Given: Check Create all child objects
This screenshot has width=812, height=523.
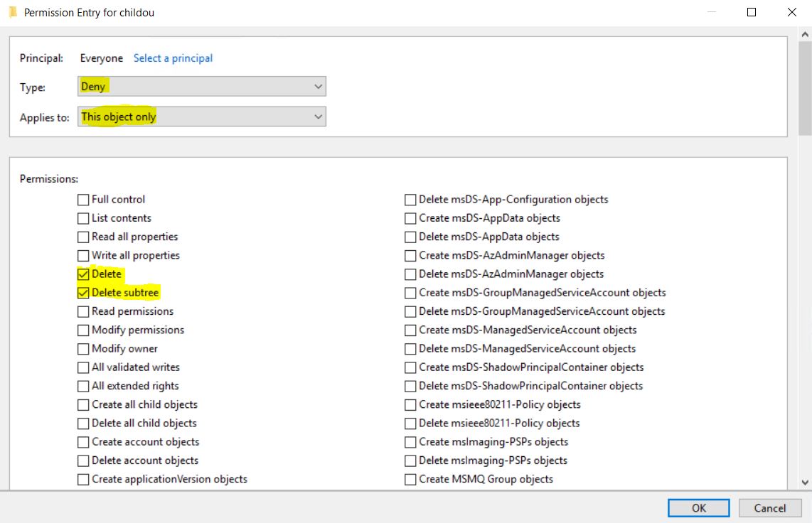Looking at the screenshot, I should [83, 404].
